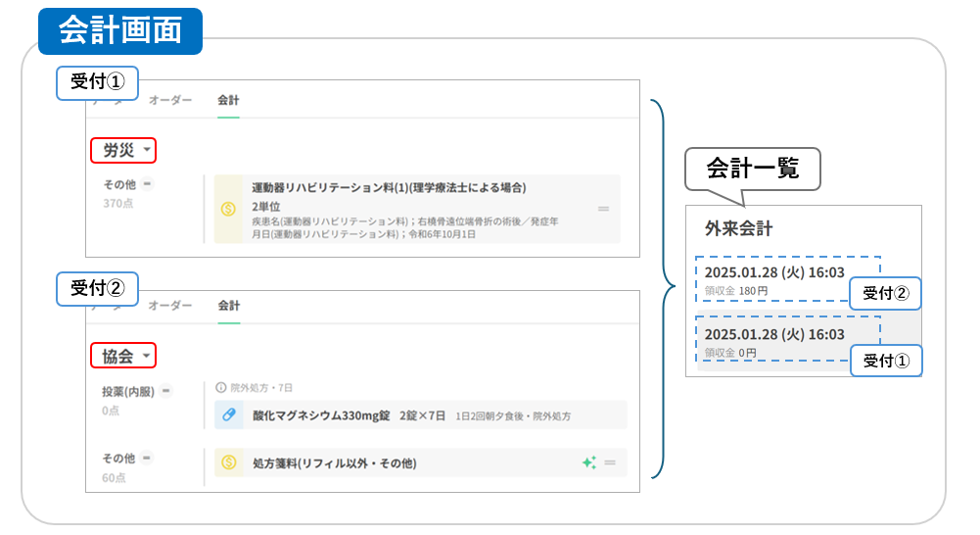This screenshot has height=535, width=980.
Task: Click the pill icon beside 酸化マグネシウム330mg錠
Action: (x=228, y=415)
